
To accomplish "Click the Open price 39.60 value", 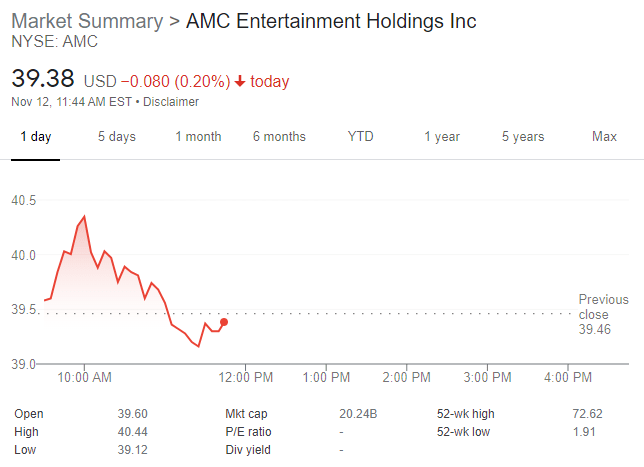I will 124,414.
